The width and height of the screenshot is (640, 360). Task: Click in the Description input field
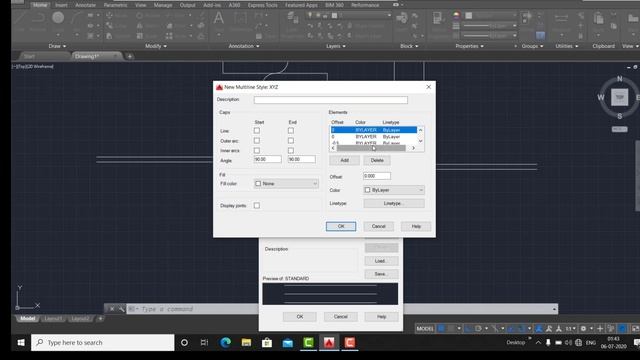click(331, 100)
